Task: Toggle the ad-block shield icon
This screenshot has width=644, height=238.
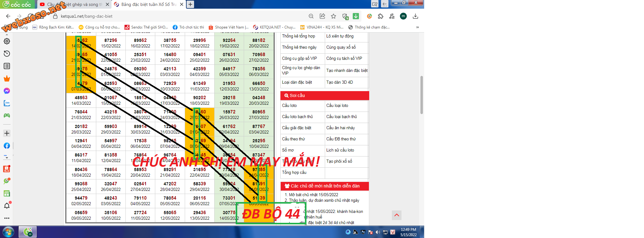Action: point(345,16)
